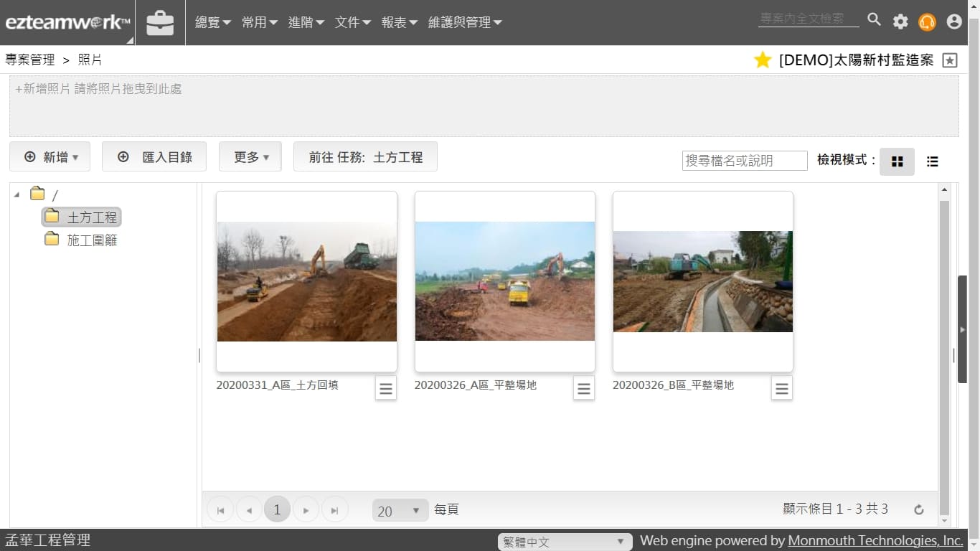Viewport: 980px width, 551px height.
Task: Click the briefcase project icon
Action: tap(160, 23)
